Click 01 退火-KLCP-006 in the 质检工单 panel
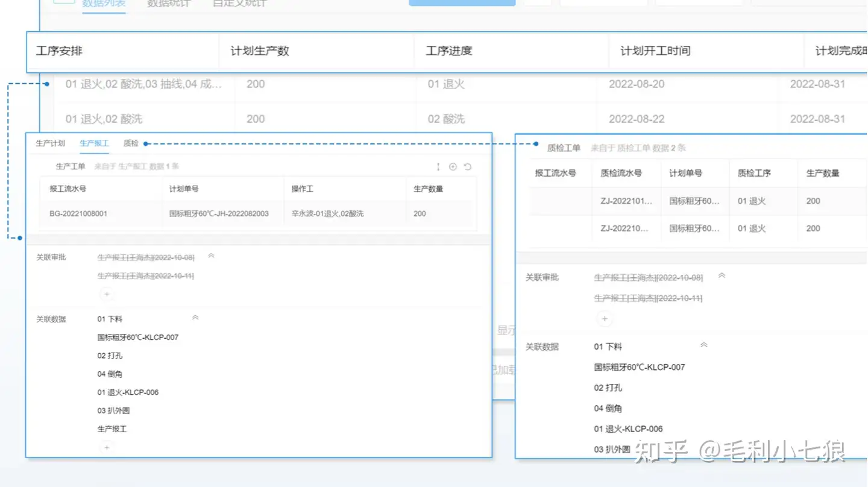The height and width of the screenshot is (487, 868). (628, 429)
